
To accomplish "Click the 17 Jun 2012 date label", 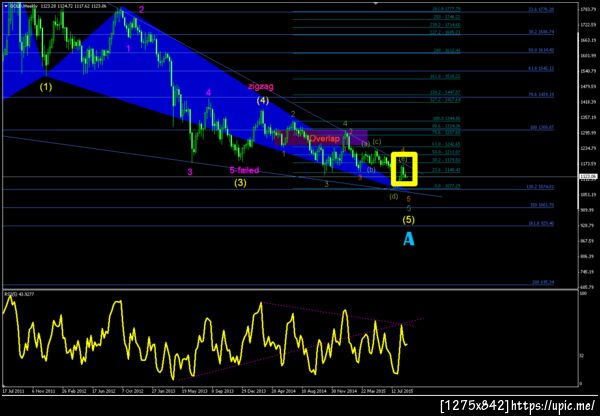I will (x=103, y=392).
